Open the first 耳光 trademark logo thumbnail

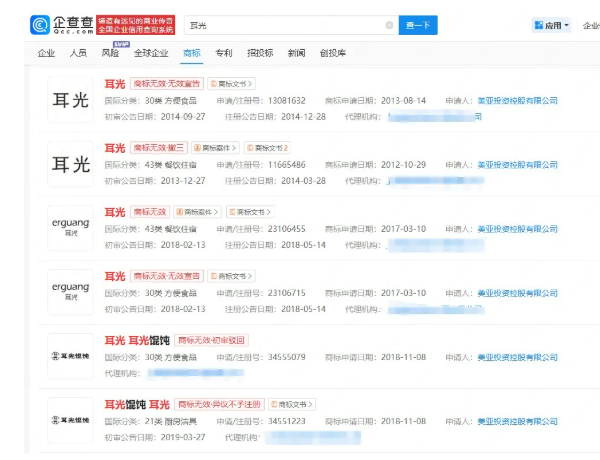[70, 99]
